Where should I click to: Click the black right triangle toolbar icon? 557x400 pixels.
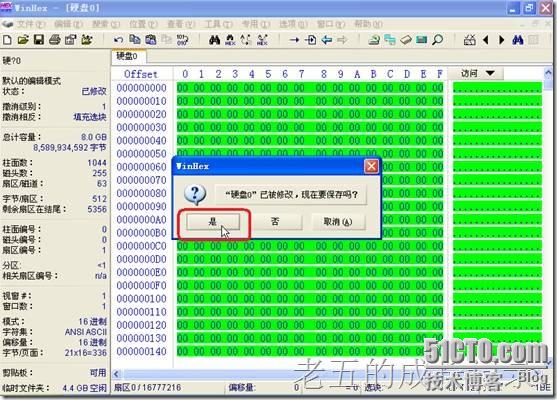(502, 40)
